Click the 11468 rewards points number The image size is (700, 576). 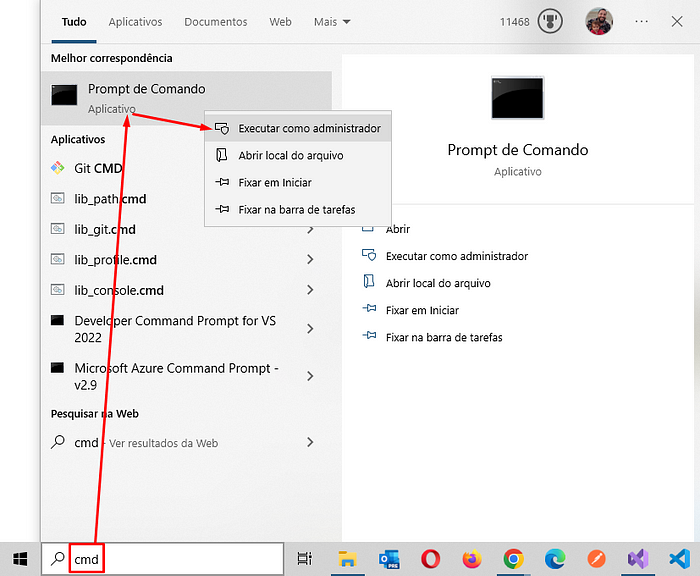(x=514, y=21)
